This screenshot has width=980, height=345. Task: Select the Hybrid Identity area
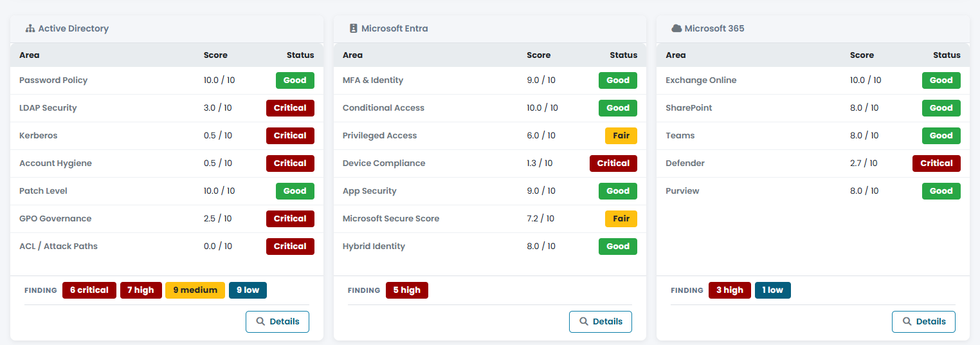[x=374, y=247]
